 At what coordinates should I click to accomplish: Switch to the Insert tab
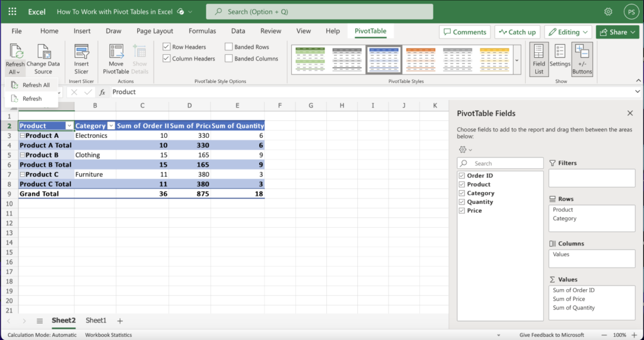(x=82, y=31)
